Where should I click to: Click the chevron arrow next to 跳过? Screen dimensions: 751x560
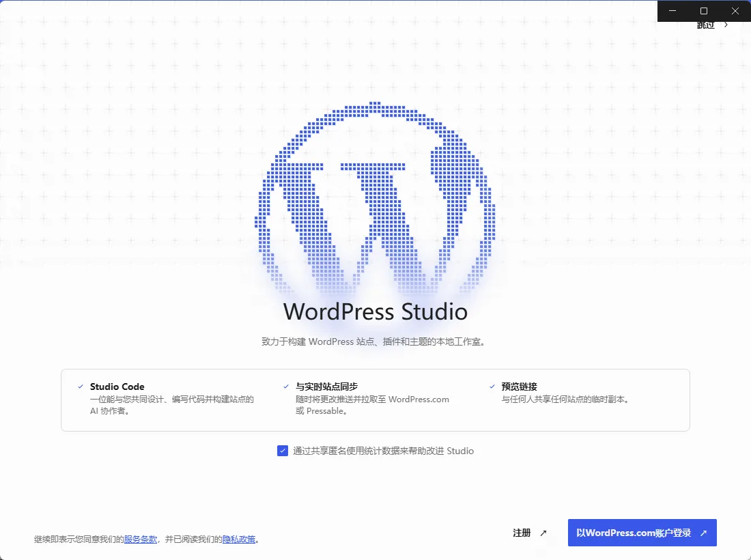click(x=726, y=25)
